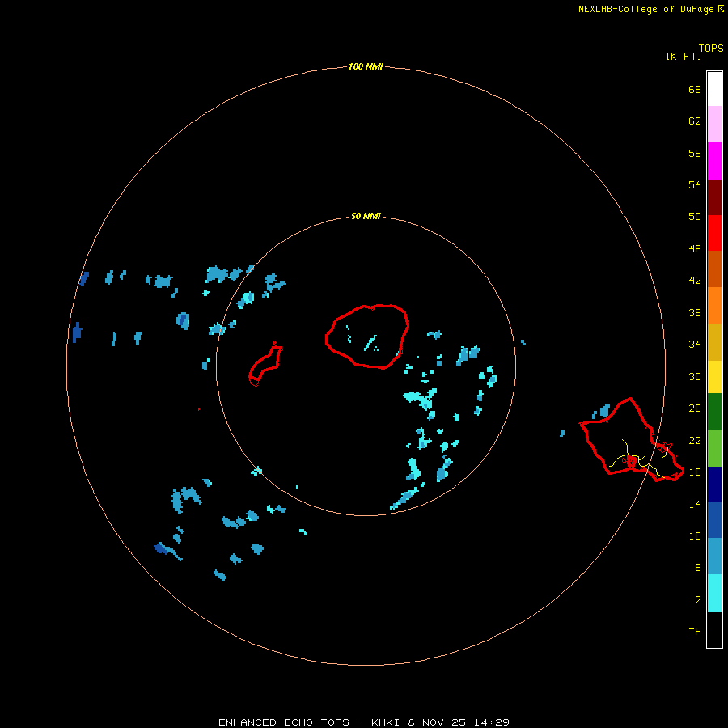
Task: Click the legend value 14
Action: [x=695, y=504]
